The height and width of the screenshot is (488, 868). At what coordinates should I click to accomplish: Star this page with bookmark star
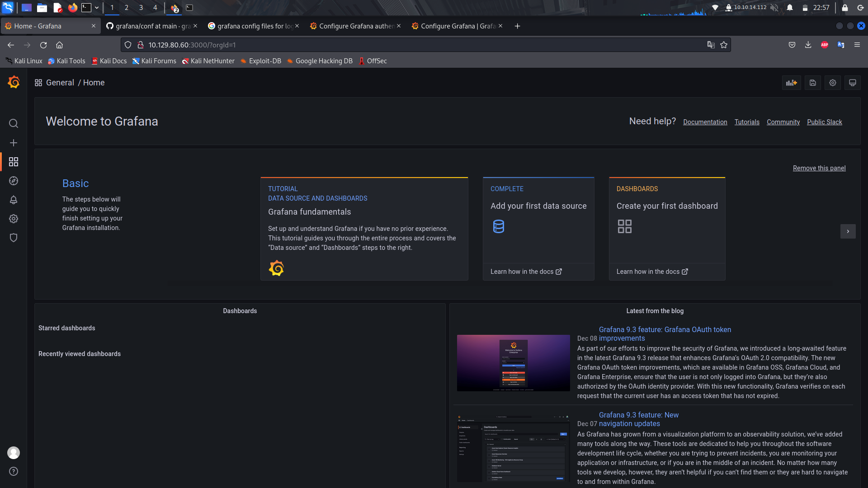coord(724,45)
